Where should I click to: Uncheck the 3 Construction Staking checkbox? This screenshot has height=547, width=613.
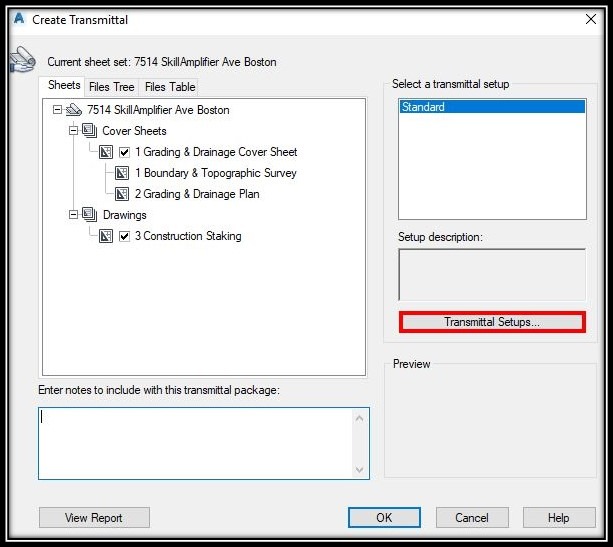pos(124,236)
